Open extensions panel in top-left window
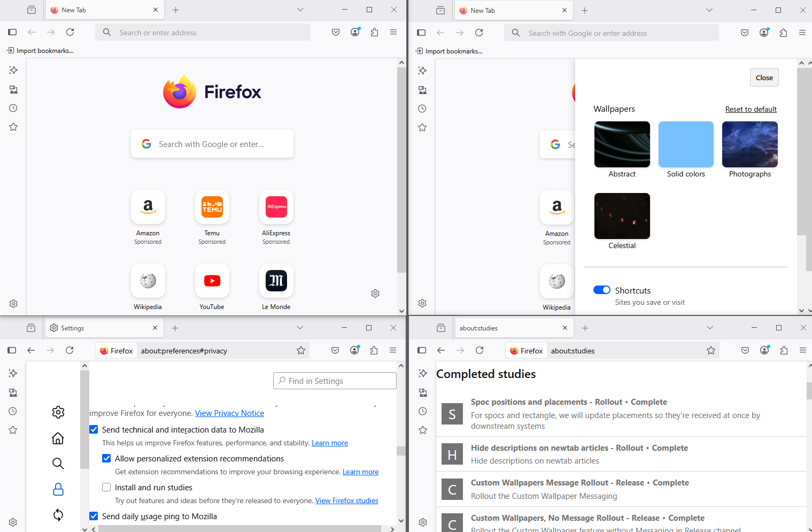812x532 pixels. (x=374, y=32)
